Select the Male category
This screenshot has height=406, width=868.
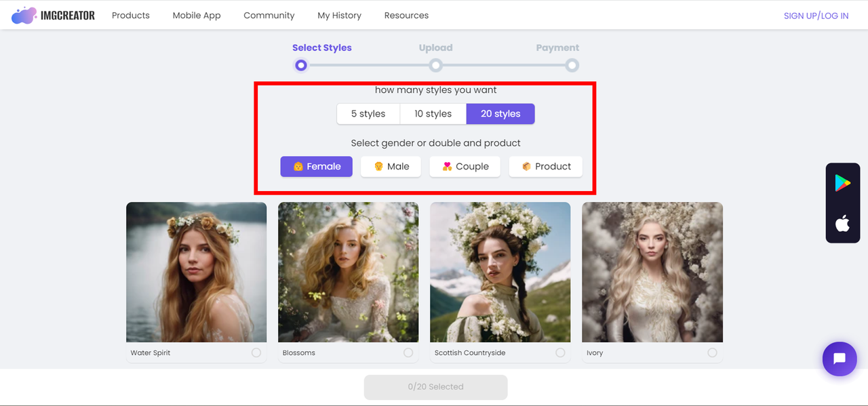tap(391, 166)
